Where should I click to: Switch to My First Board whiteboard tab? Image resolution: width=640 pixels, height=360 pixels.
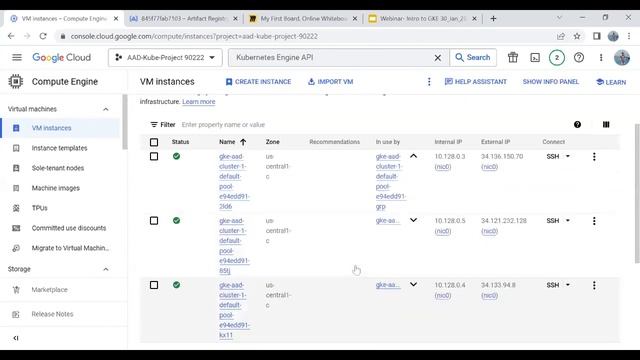point(302,18)
